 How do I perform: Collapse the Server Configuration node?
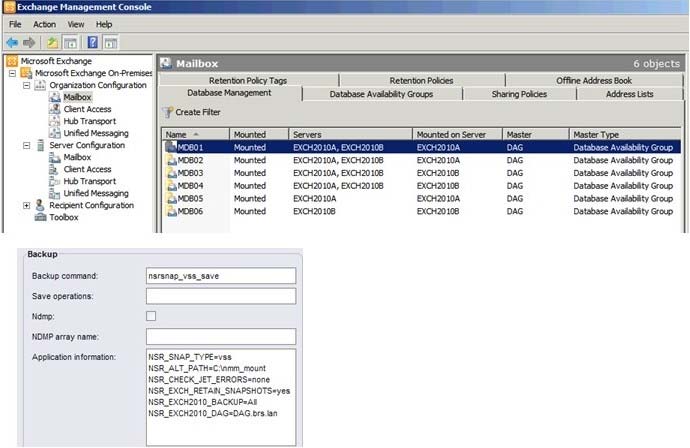[26, 145]
